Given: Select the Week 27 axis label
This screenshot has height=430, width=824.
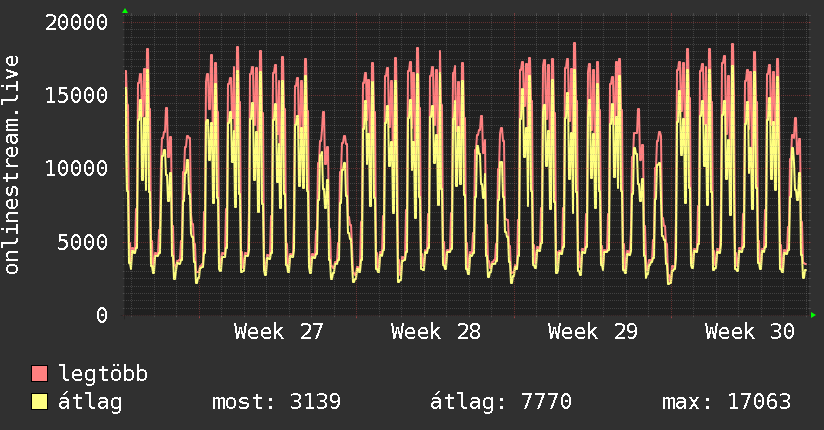Looking at the screenshot, I should click(x=279, y=332).
